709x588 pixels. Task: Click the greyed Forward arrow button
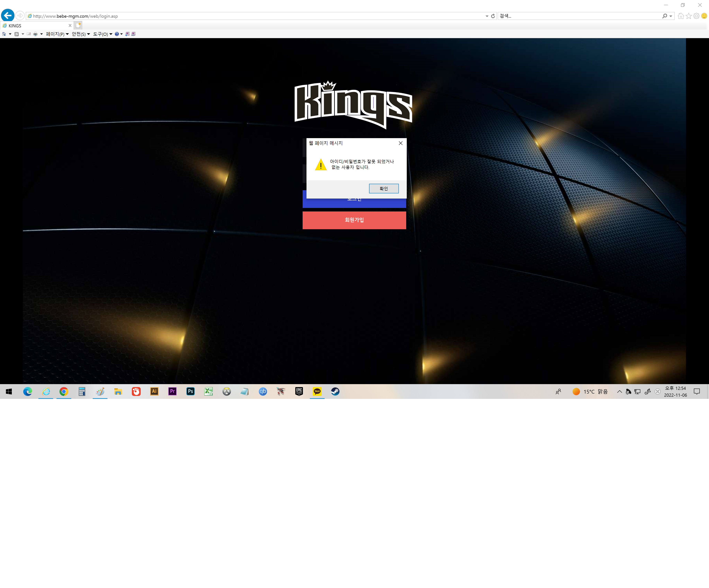[x=20, y=16]
